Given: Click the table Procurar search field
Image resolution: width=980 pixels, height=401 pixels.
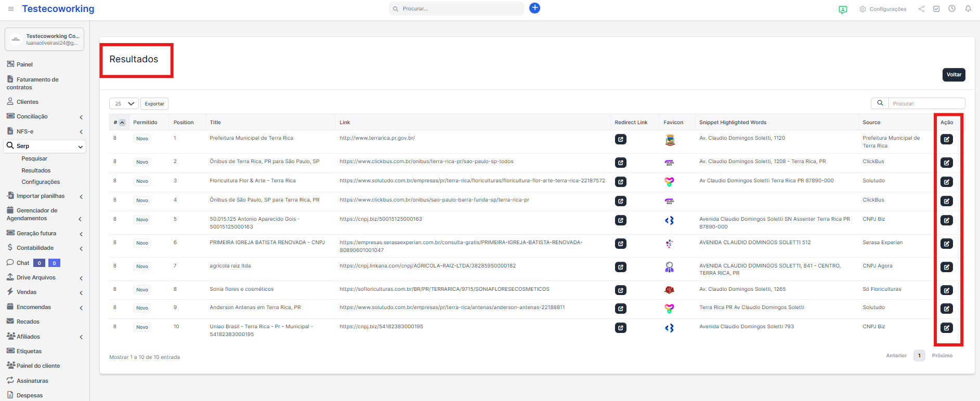Looking at the screenshot, I should tap(926, 103).
